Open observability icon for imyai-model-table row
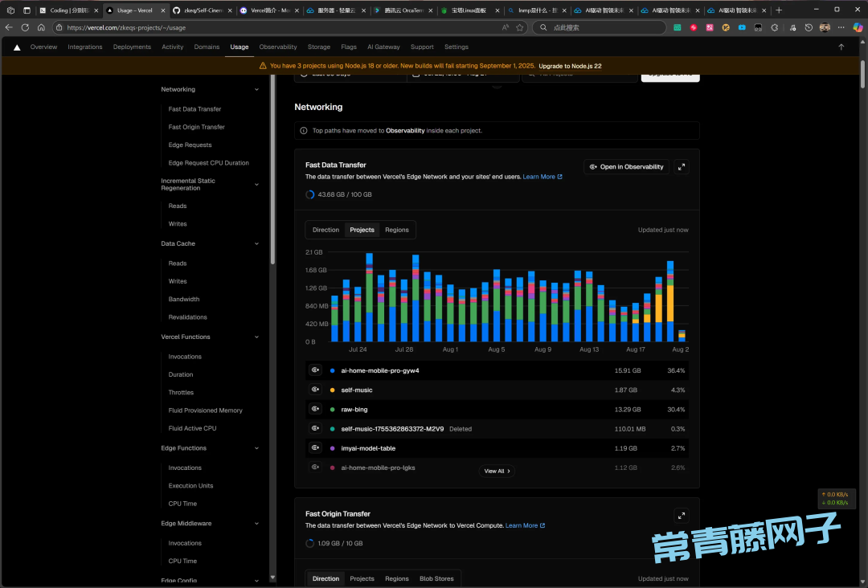The image size is (868, 588). (315, 448)
